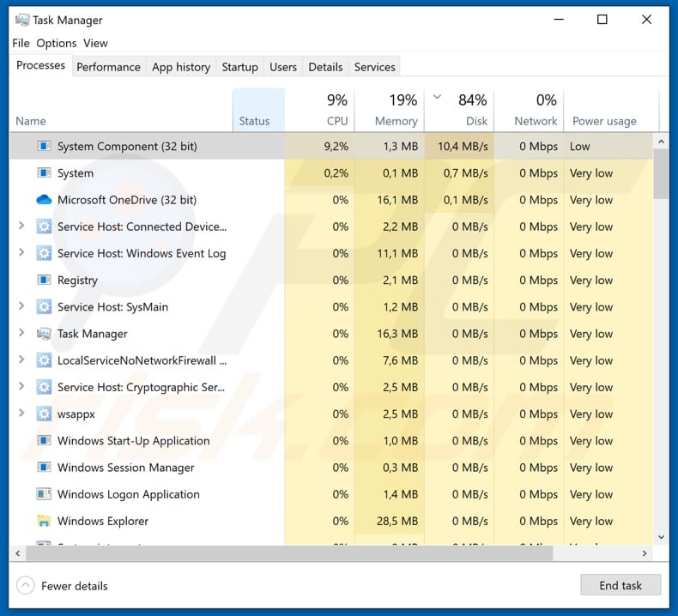
Task: Click the Service Host: Connected Device gear icon
Action: (44, 226)
